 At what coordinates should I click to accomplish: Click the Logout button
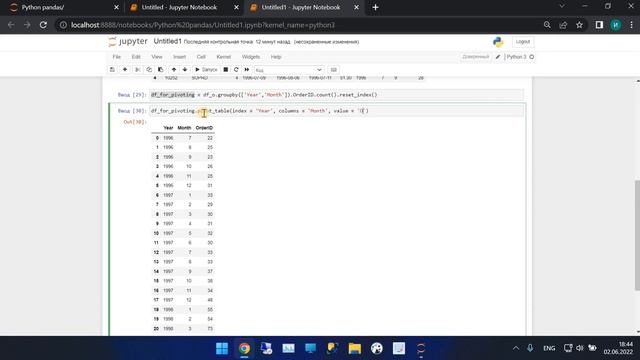point(522,42)
